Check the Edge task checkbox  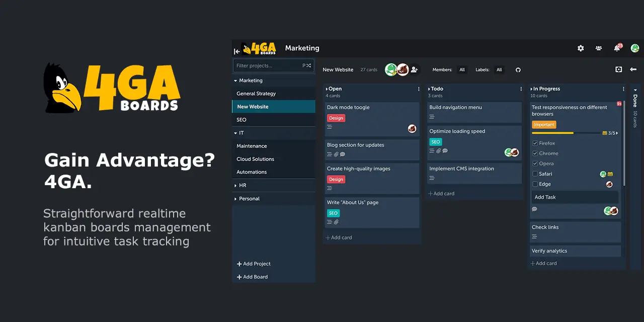click(x=535, y=184)
